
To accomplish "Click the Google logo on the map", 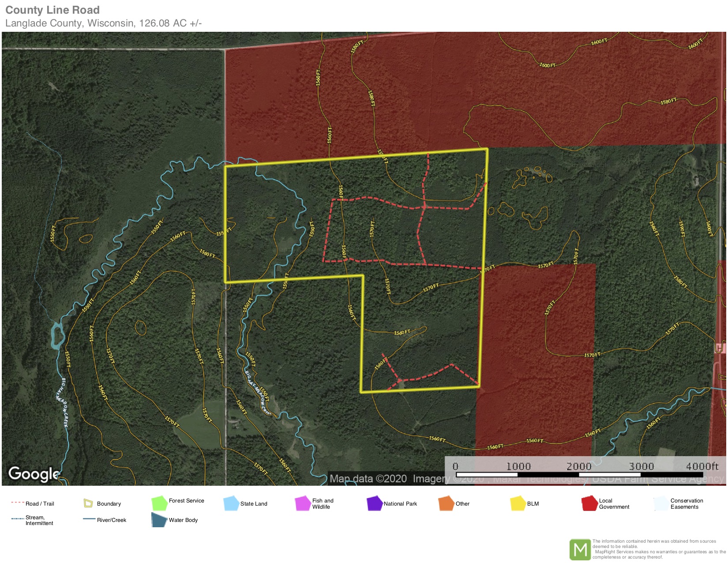I will coord(34,474).
